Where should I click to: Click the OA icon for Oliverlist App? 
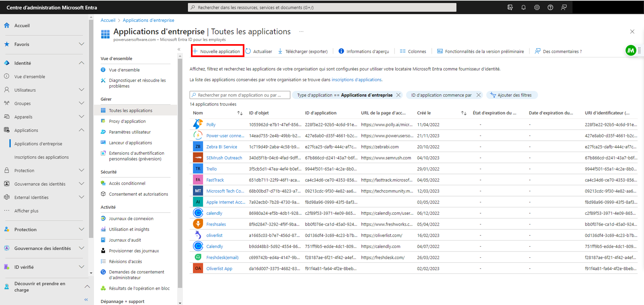tap(198, 268)
